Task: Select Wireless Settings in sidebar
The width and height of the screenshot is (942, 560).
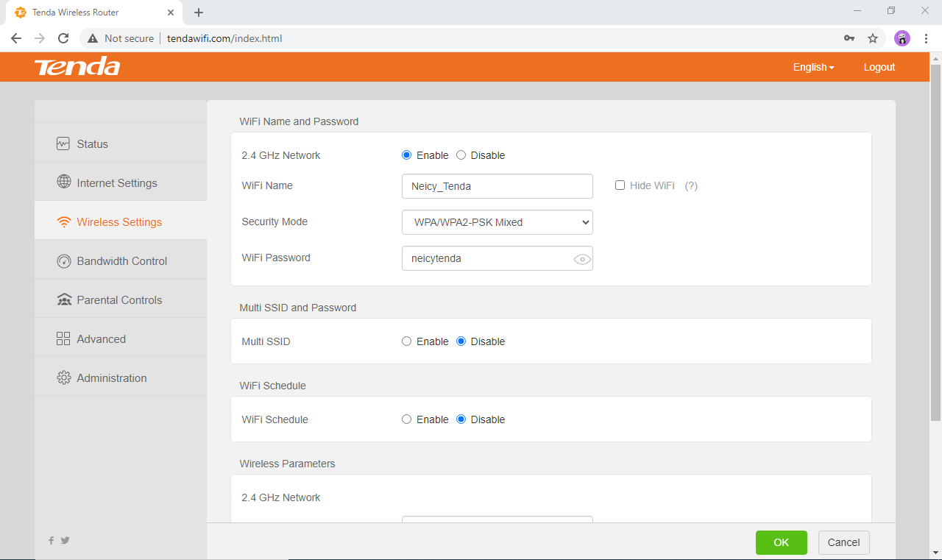Action: click(x=121, y=221)
